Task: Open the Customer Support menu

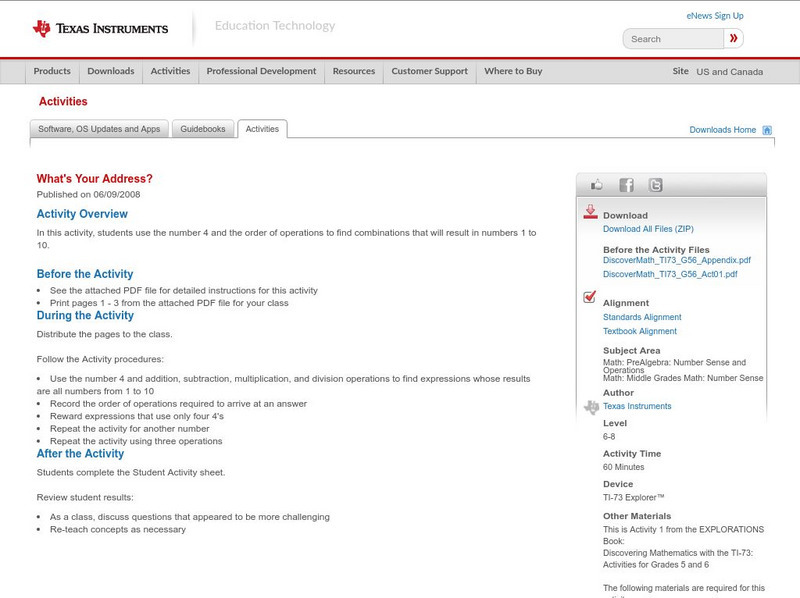Action: tap(427, 71)
